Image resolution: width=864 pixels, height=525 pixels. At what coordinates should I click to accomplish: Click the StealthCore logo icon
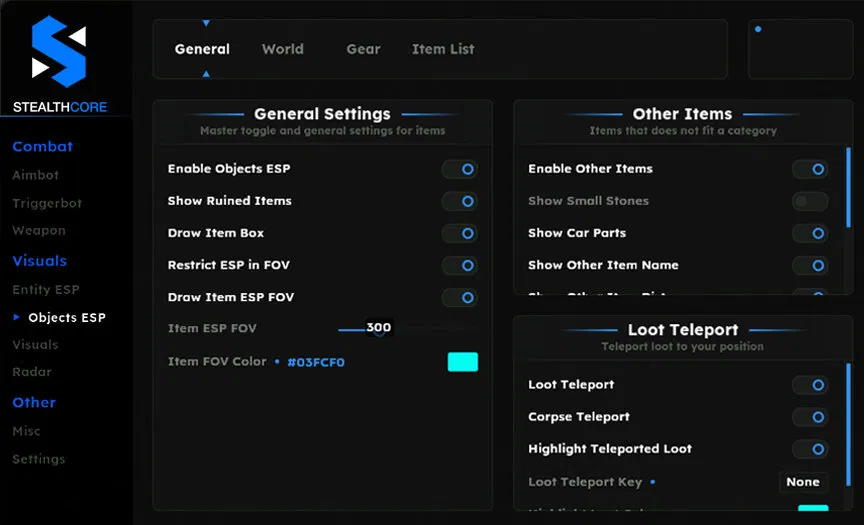pos(59,51)
